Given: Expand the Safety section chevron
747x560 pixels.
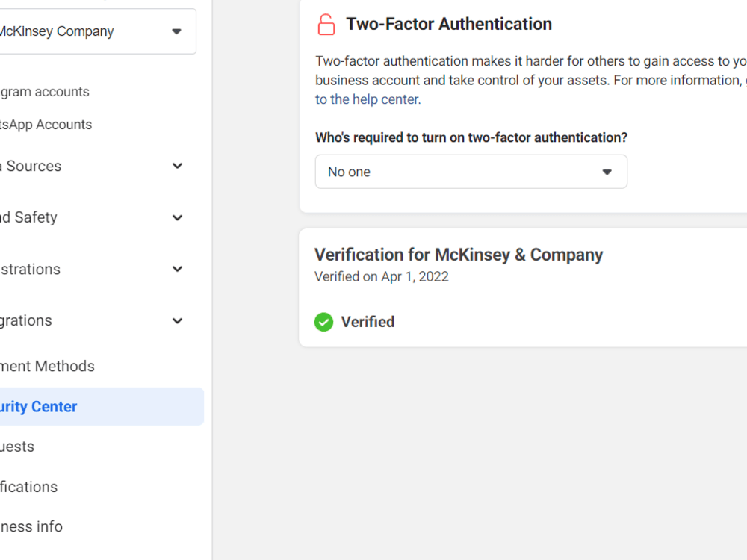Looking at the screenshot, I should [x=177, y=217].
